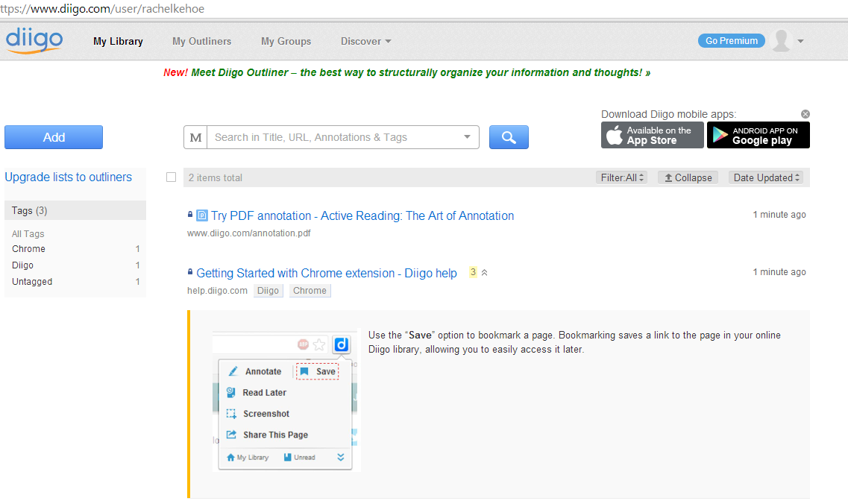Open the annotation screenshot image
This screenshot has height=504, width=848.
[x=286, y=400]
